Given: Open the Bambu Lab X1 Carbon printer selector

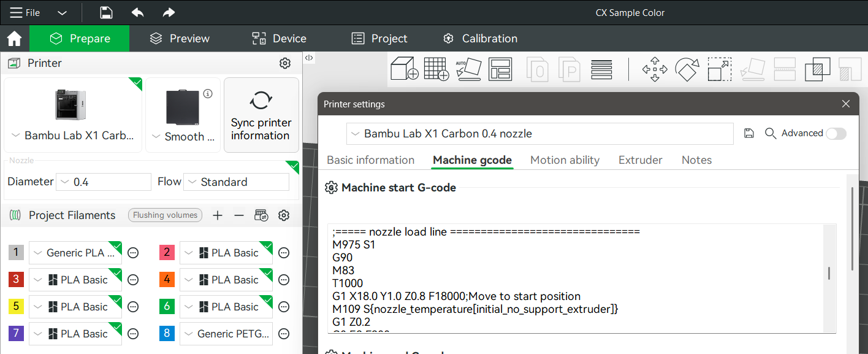Looking at the screenshot, I should point(73,136).
